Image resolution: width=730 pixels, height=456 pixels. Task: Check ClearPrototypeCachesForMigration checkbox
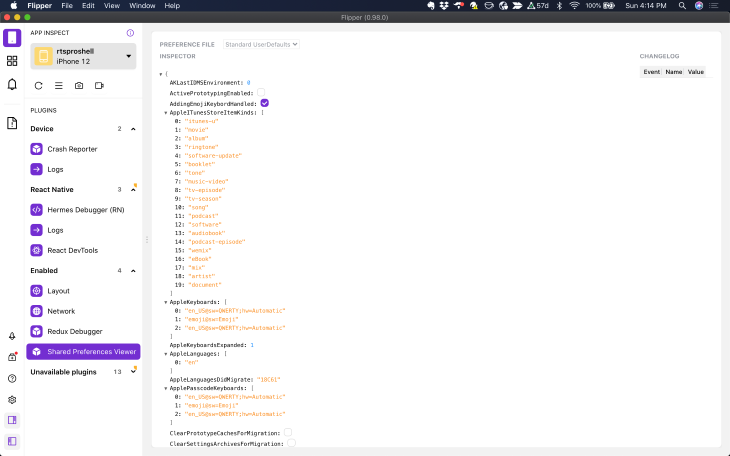[288, 433]
